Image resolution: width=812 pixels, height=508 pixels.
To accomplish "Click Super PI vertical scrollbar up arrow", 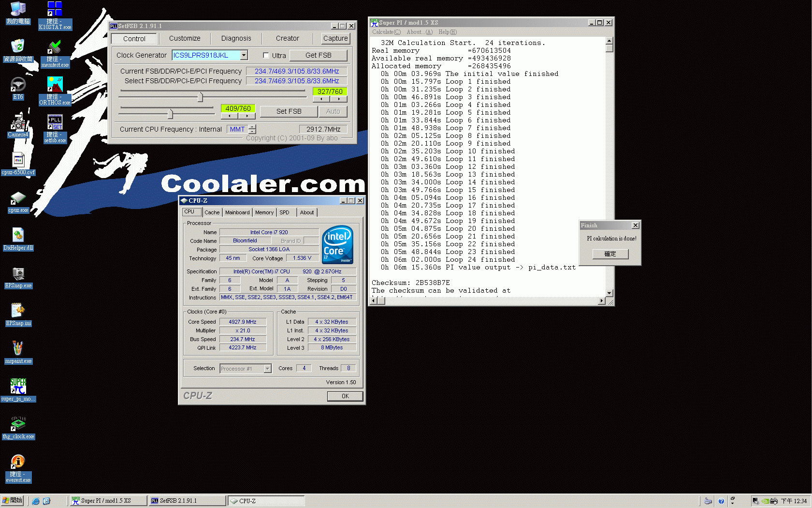I will (609, 41).
